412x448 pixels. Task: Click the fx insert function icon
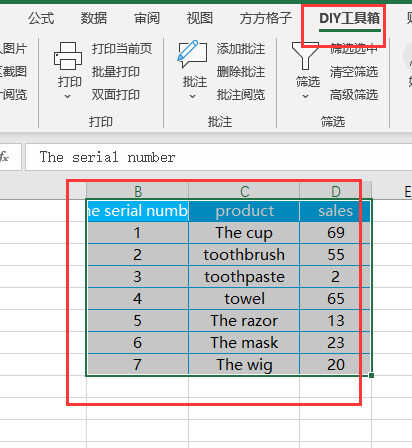click(x=4, y=156)
